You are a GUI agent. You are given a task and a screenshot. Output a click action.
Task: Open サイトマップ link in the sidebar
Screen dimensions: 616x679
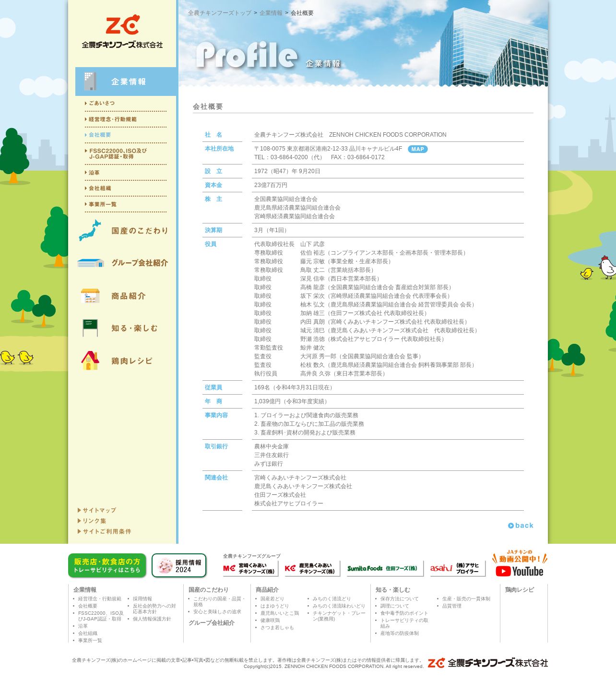point(97,510)
